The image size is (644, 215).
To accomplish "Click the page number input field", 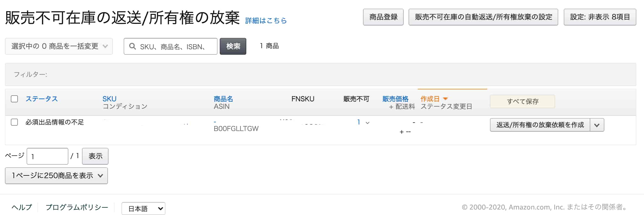I will point(47,156).
